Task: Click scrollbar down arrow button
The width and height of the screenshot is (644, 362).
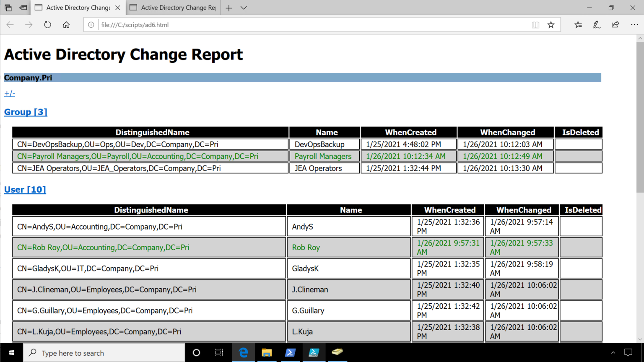Action: 640,339
